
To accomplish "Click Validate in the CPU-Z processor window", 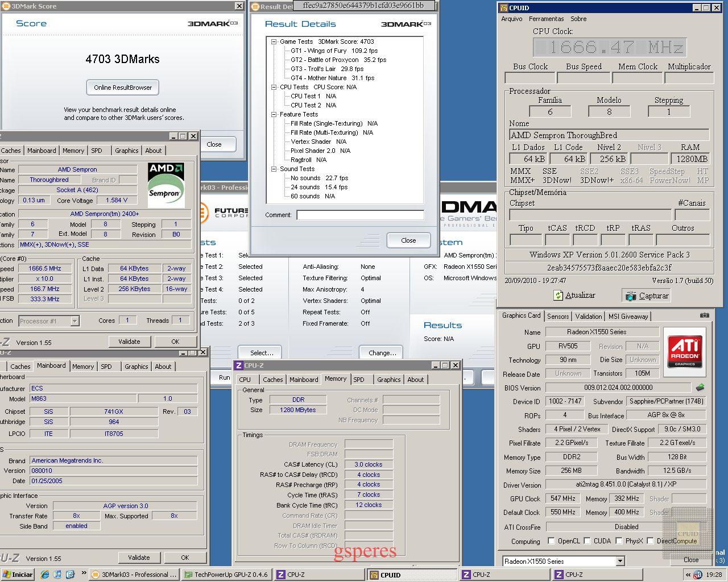I will 129,342.
